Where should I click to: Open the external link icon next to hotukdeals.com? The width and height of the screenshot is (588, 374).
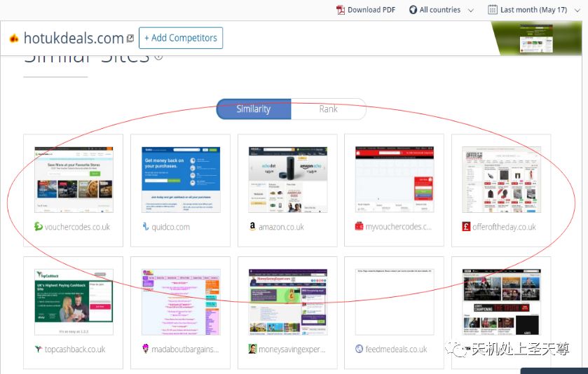point(130,39)
